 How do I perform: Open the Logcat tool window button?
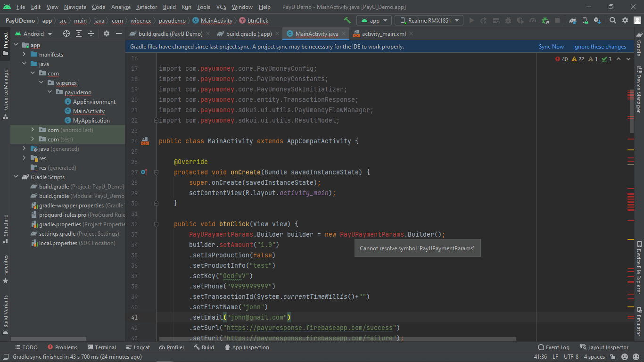[x=138, y=347]
